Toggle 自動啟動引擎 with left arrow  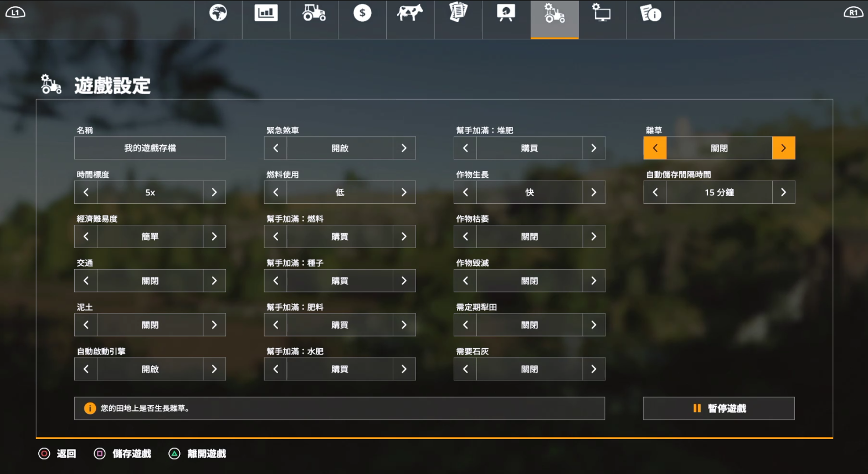86,369
